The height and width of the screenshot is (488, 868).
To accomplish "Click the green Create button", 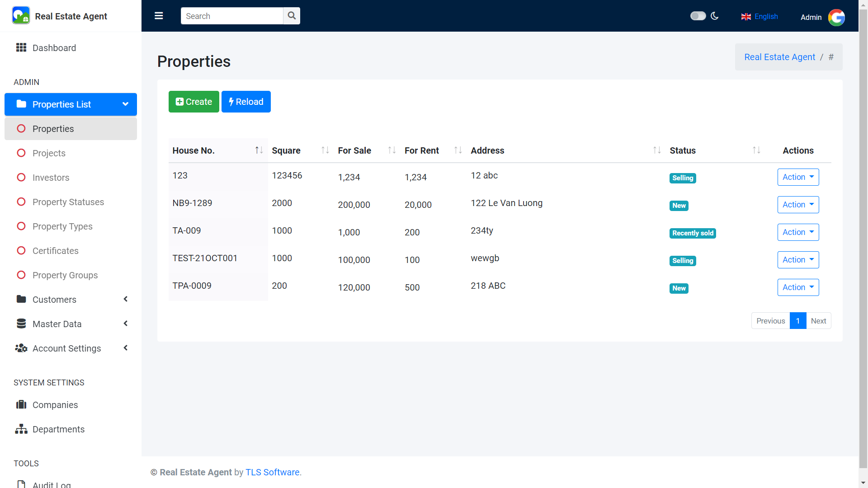I will tap(193, 102).
